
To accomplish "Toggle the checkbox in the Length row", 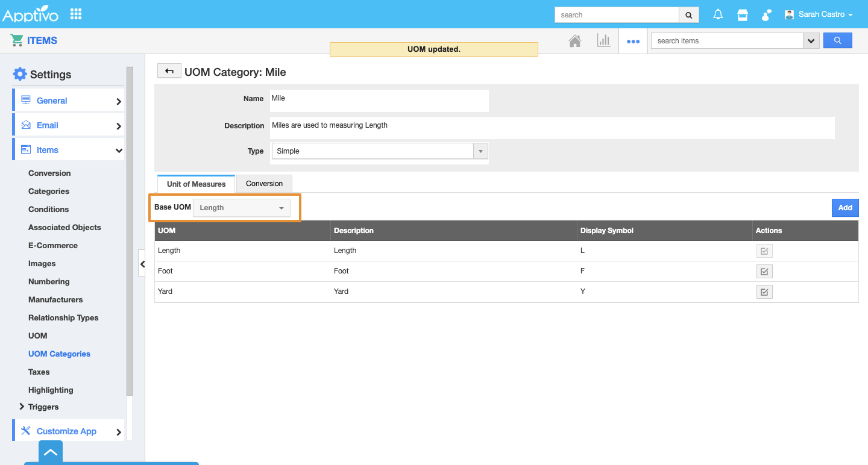I will 764,251.
